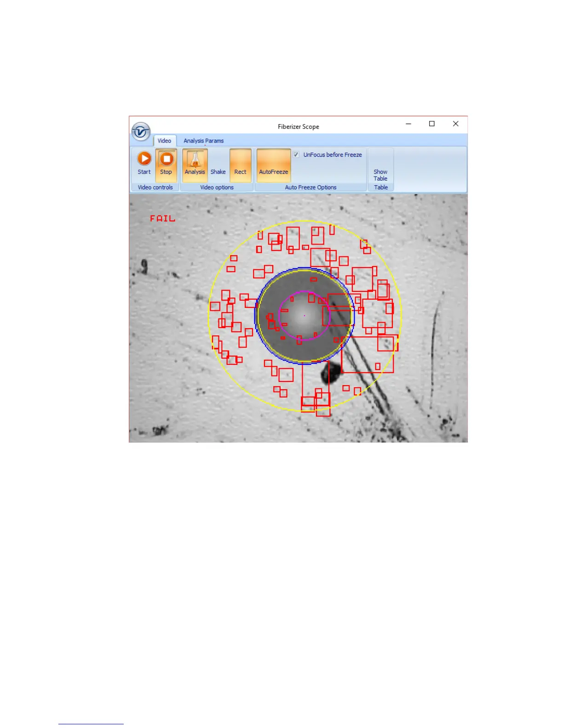Click the fiber core center in image
Viewport: 563px width, 728px height.
pyautogui.click(x=304, y=315)
